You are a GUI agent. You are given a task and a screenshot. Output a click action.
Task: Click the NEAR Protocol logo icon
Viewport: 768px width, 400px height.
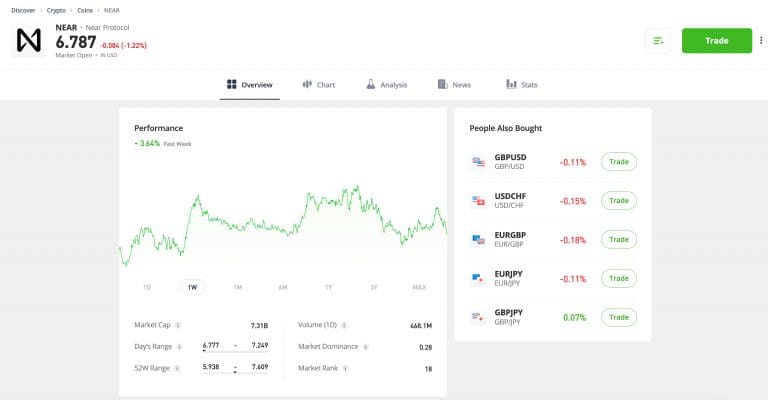point(28,41)
